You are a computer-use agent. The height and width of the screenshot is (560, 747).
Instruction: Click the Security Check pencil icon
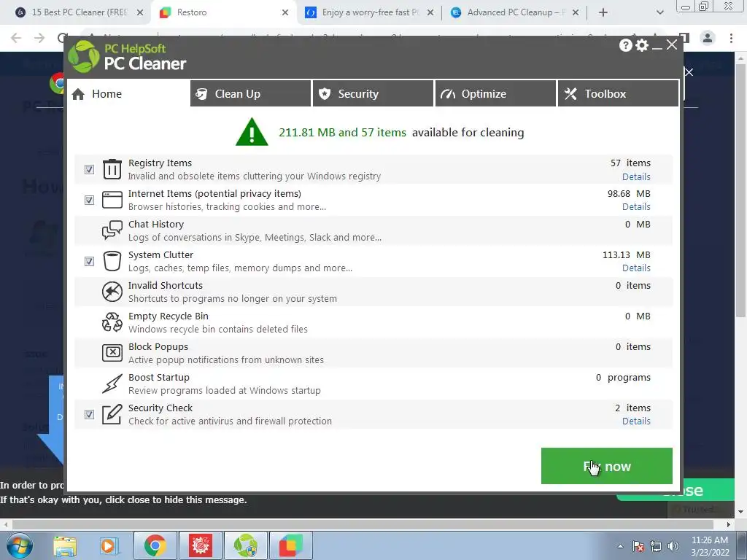[x=112, y=414]
